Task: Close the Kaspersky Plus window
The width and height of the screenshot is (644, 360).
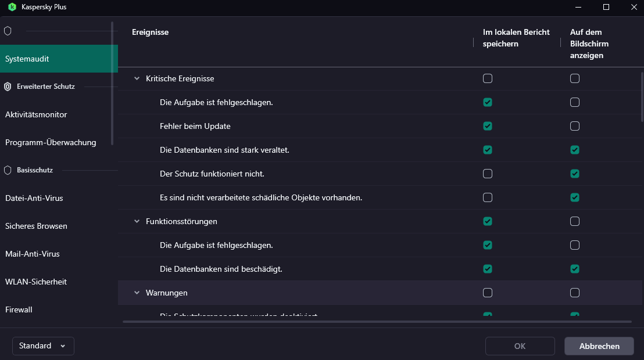Action: [x=632, y=7]
